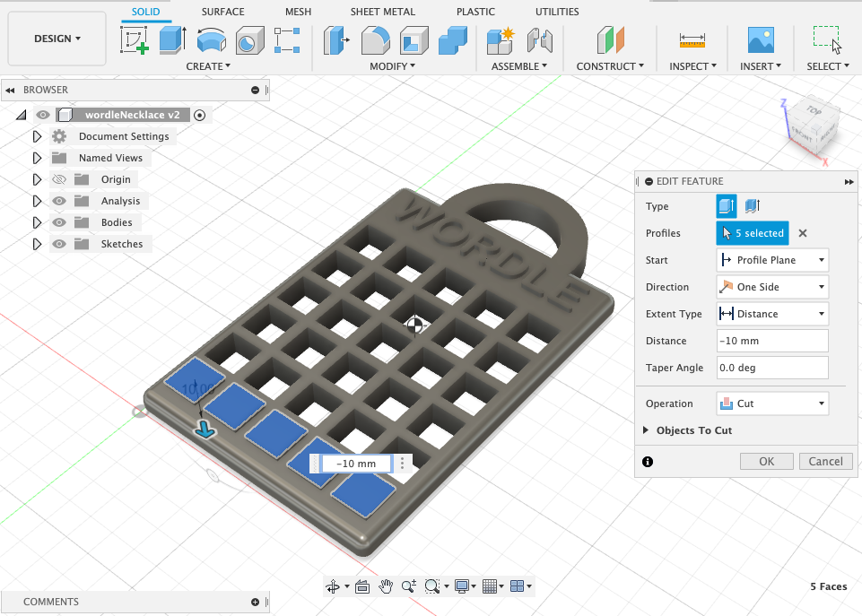Open the DESIGN workspace dropdown
Image resolution: width=862 pixels, height=616 pixels.
[57, 39]
